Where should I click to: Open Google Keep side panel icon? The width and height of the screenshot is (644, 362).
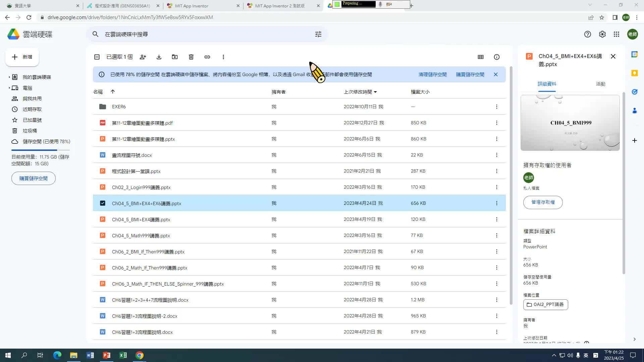[634, 73]
